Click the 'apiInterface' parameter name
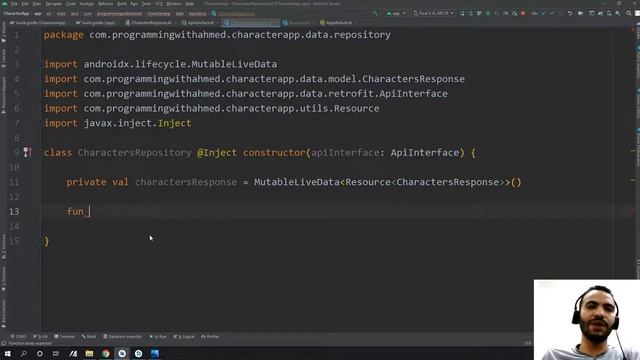 pos(345,153)
